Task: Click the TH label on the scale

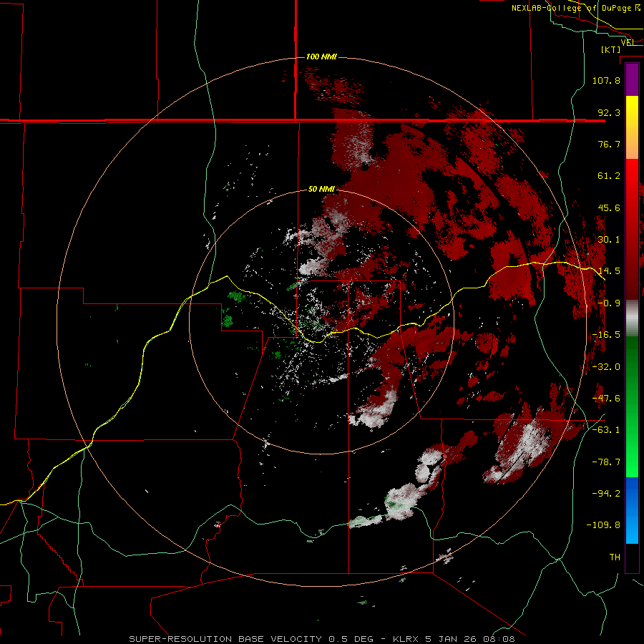Action: (x=615, y=557)
